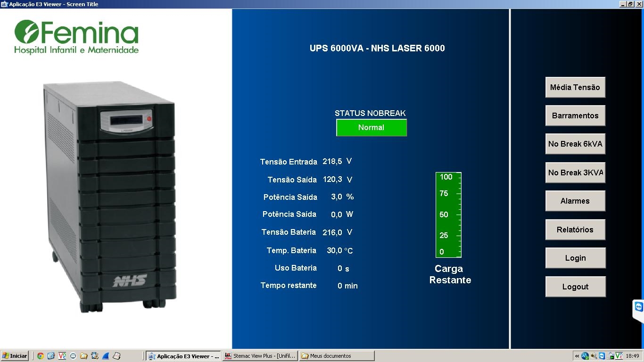Launch the blue shark fin quick launch icon

(106, 356)
